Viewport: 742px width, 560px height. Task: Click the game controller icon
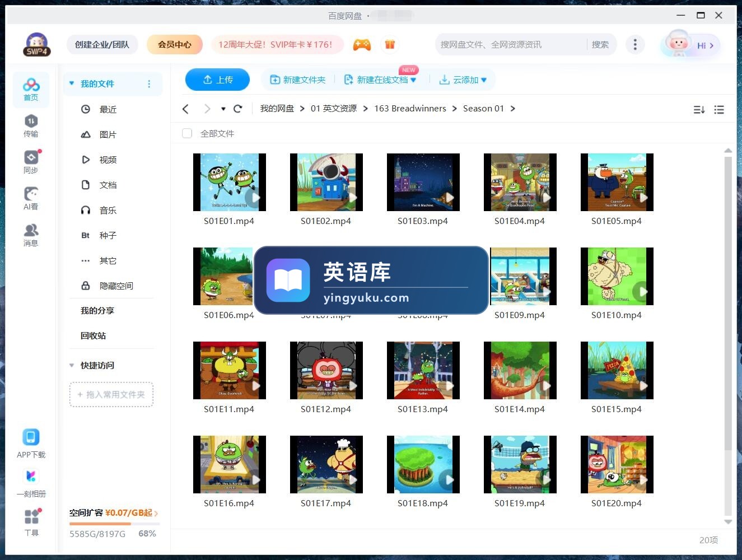pos(362,44)
